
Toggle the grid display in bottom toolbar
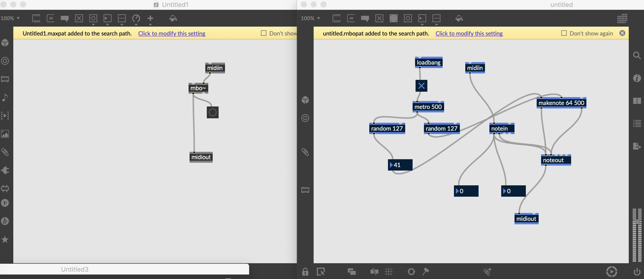point(389,272)
